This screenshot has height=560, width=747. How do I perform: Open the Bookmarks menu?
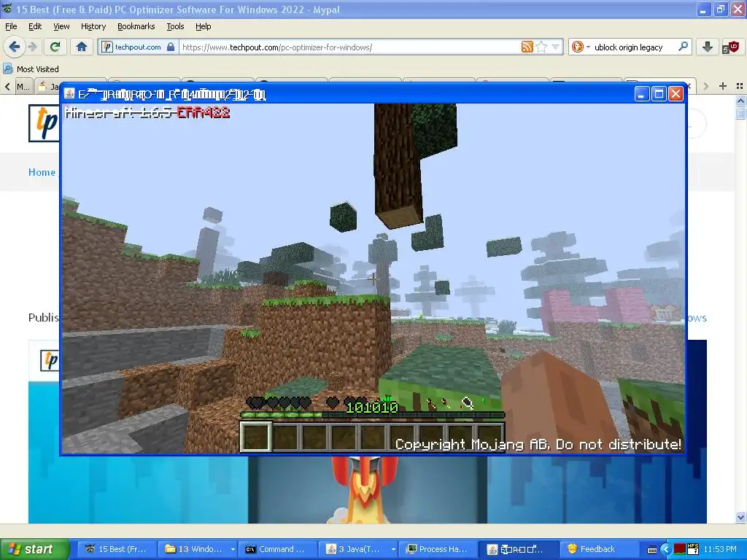[x=136, y=26]
